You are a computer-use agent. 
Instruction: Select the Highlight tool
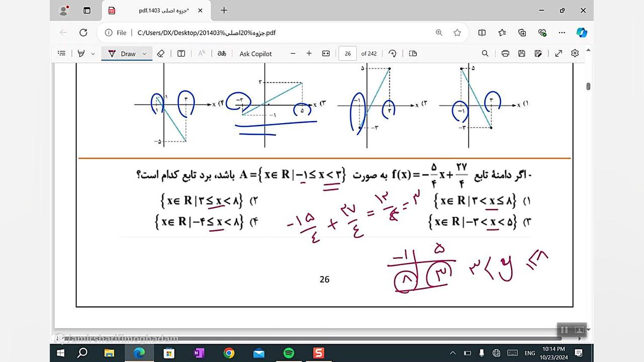coord(81,53)
